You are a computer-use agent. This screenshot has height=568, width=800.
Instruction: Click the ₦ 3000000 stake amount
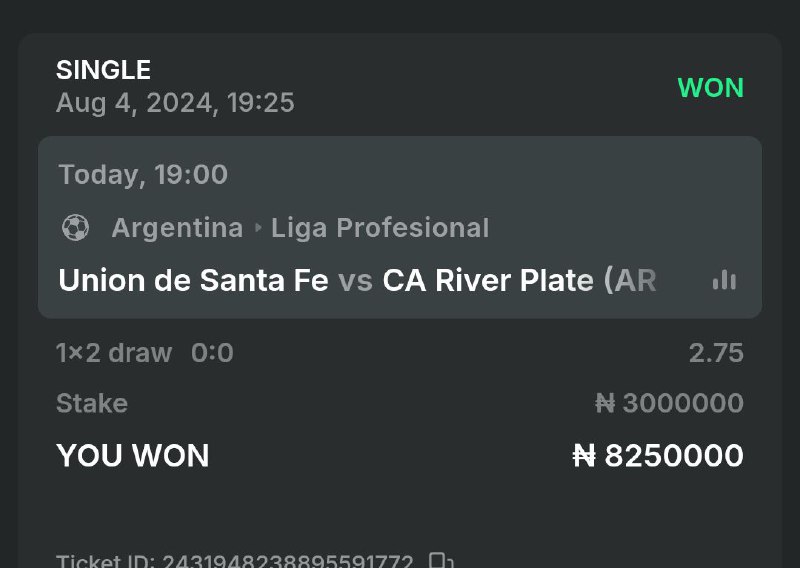pos(669,404)
